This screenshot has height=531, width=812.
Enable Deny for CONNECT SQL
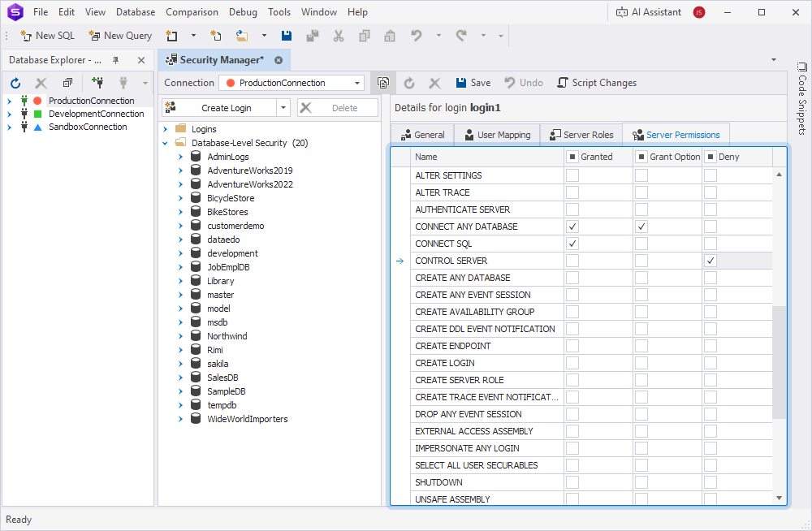[710, 243]
